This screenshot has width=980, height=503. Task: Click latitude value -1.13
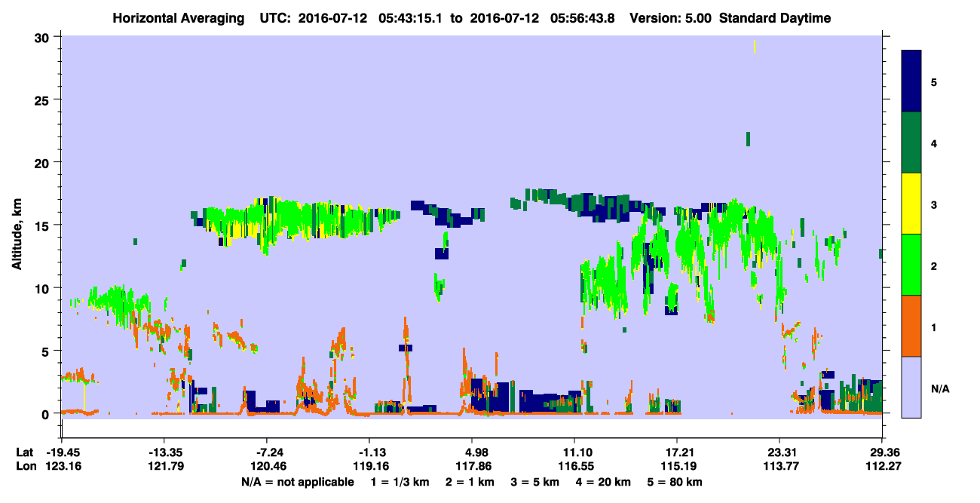(371, 452)
